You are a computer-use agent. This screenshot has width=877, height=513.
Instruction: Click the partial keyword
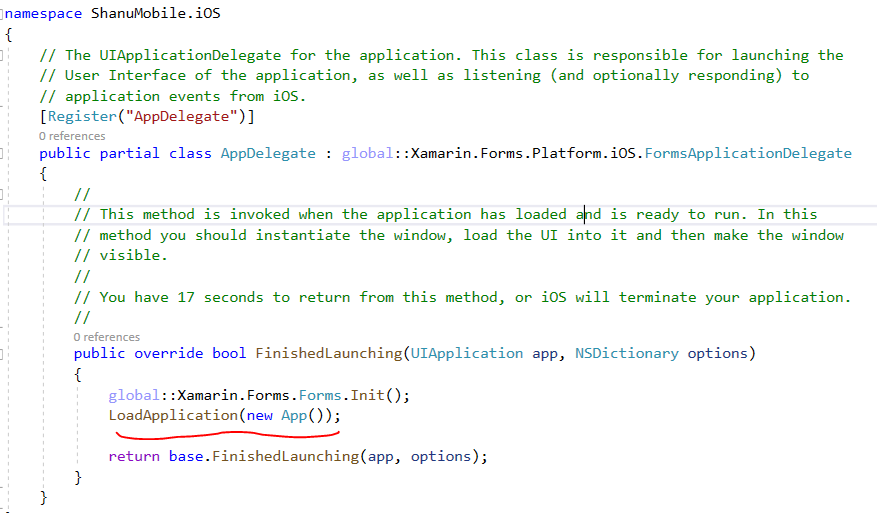pos(129,153)
